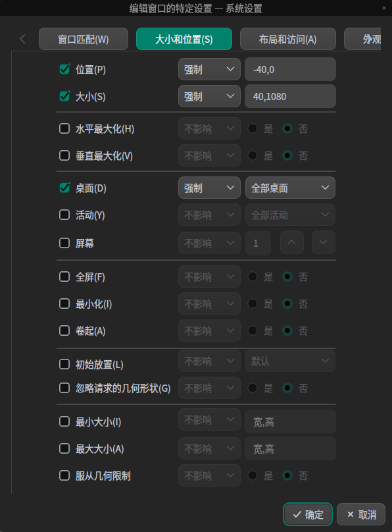Open the 强制 policy dropdown for 大小
This screenshot has height=532, width=392.
click(x=209, y=96)
